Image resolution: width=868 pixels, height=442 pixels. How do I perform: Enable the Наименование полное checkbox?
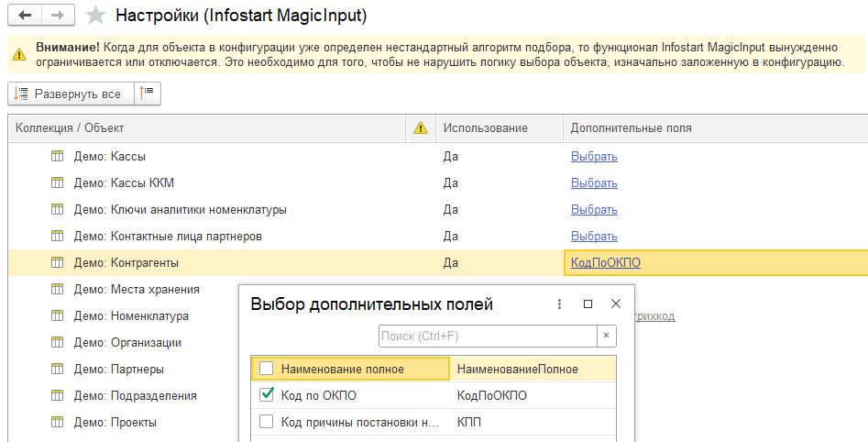pos(267,369)
